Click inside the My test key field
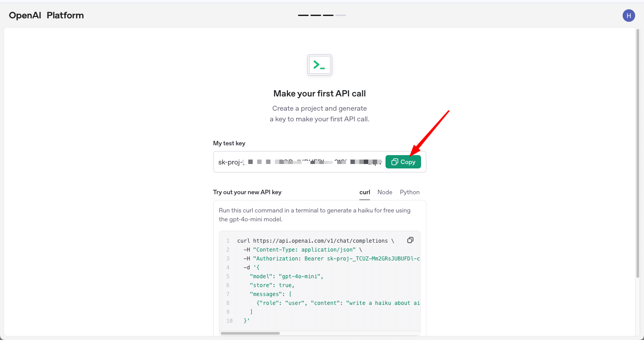This screenshot has width=644, height=340. (298, 162)
